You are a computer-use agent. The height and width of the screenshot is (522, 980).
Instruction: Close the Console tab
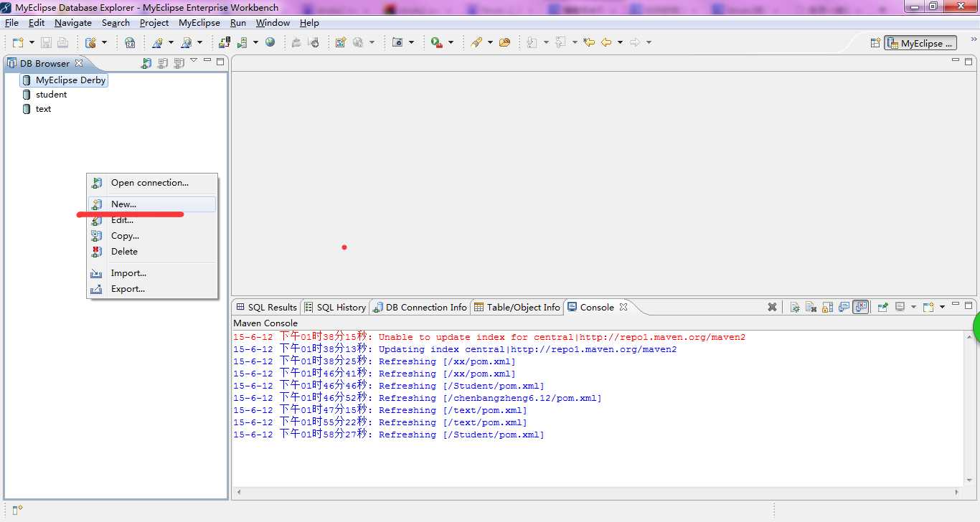tap(623, 307)
